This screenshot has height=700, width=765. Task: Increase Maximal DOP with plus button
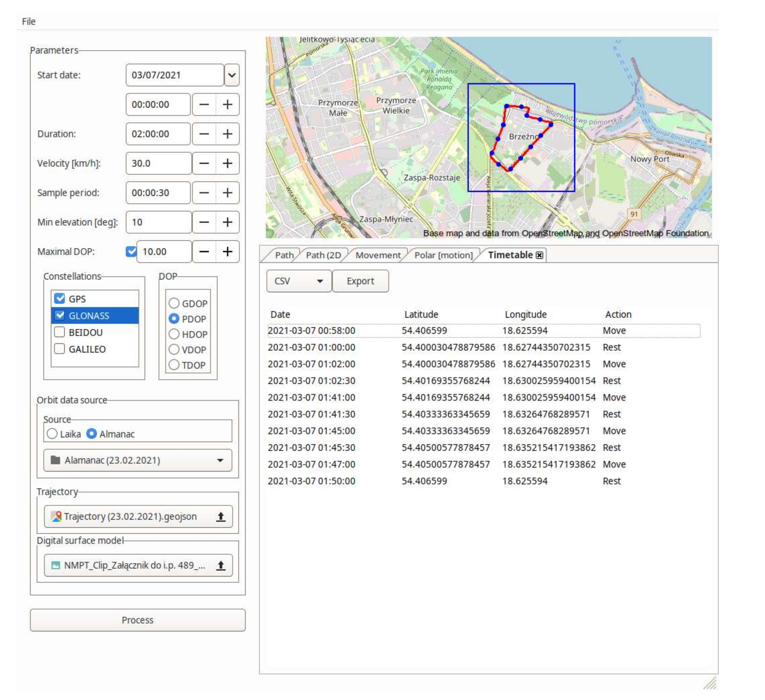tap(227, 252)
